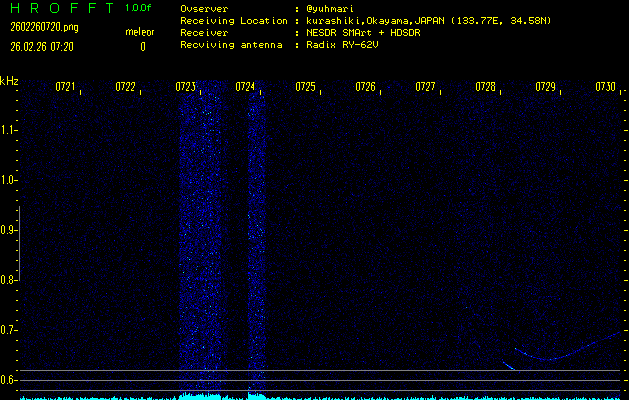The height and width of the screenshot is (400, 629).
Task: Select the 1.0 kHz frequency label
Action: (9, 180)
